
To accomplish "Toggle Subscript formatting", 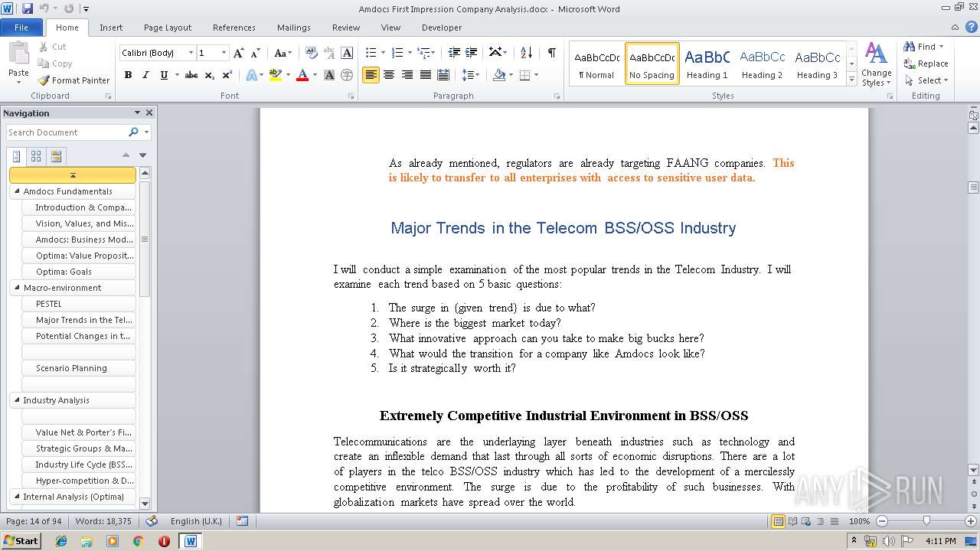I will tap(210, 75).
